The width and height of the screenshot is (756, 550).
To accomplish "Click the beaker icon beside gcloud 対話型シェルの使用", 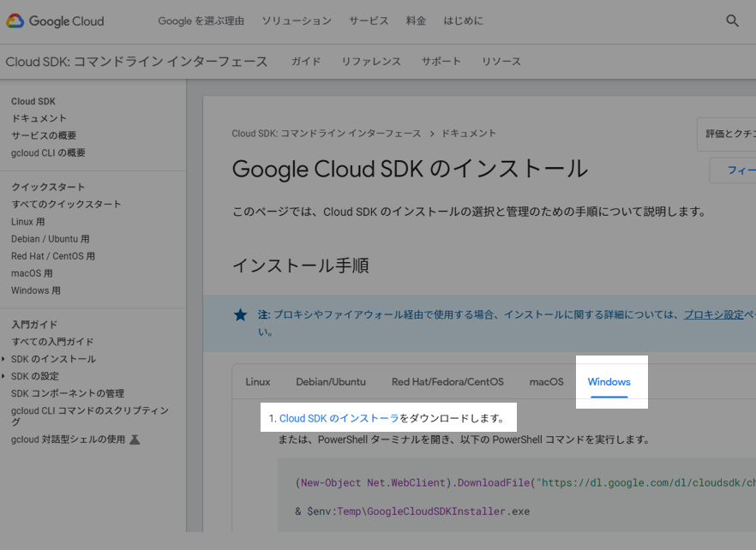I will pos(135,439).
